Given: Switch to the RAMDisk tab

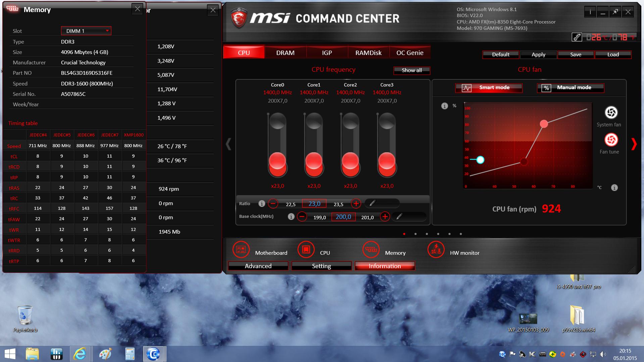Looking at the screenshot, I should pos(368,53).
